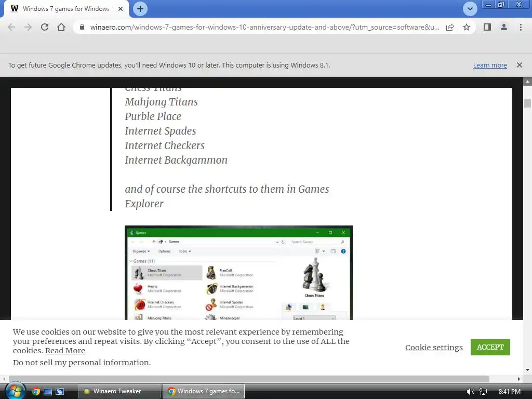Open a new tab with the plus button
The width and height of the screenshot is (532, 399).
click(140, 9)
